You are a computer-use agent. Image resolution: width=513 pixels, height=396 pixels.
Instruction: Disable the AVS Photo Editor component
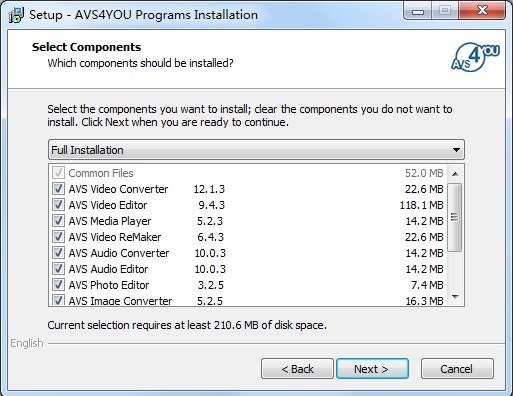point(58,285)
